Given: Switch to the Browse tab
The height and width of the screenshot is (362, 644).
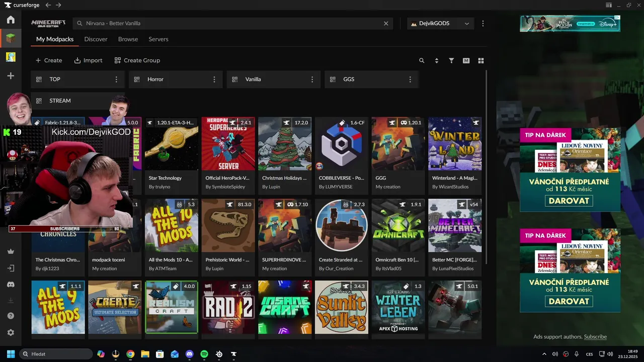Looking at the screenshot, I should tap(128, 39).
